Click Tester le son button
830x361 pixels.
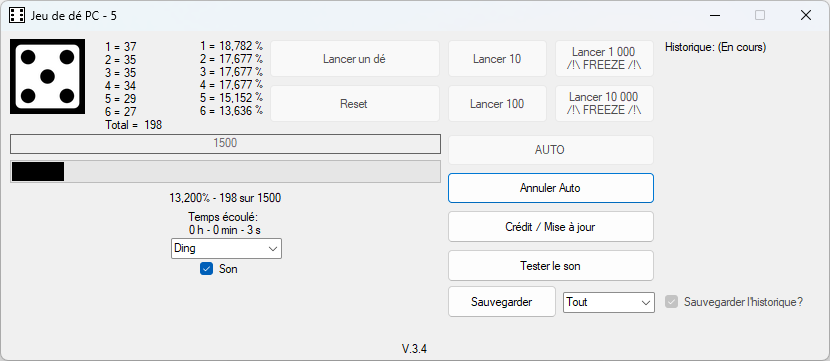tap(551, 266)
